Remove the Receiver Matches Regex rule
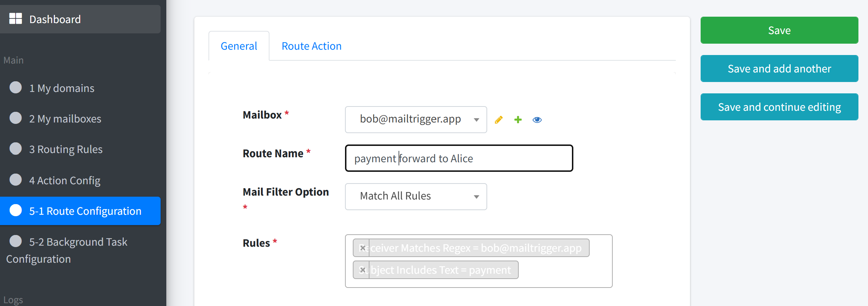The height and width of the screenshot is (306, 868). point(362,248)
